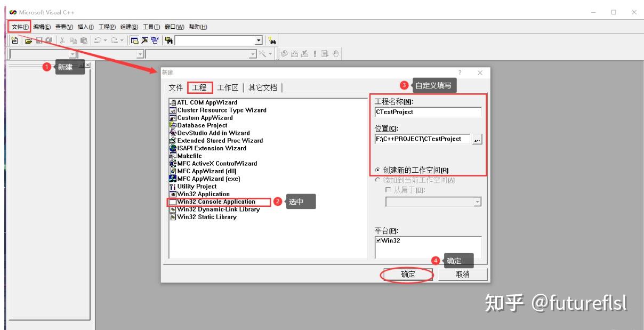Click the browse button beside 位置 field

pos(477,138)
